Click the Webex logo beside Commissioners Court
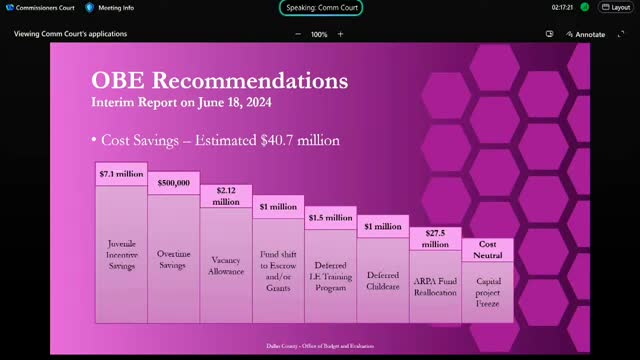This screenshot has width=640, height=360. (x=10, y=7)
